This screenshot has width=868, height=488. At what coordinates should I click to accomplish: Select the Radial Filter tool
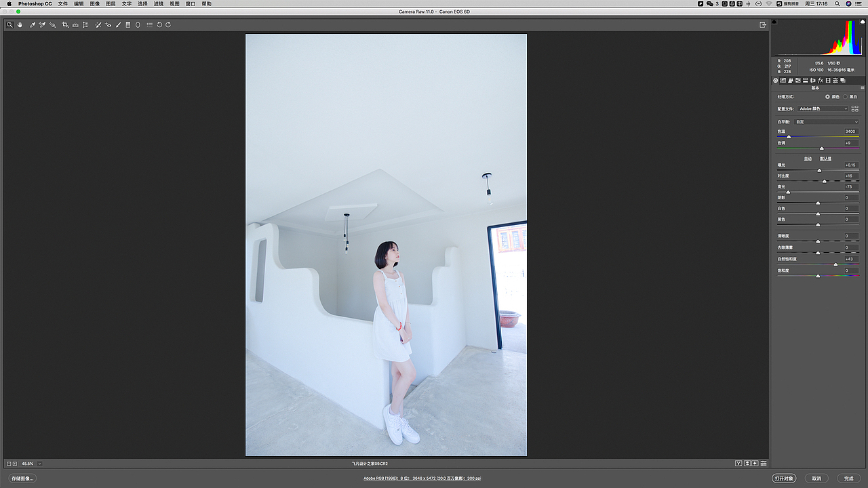138,25
